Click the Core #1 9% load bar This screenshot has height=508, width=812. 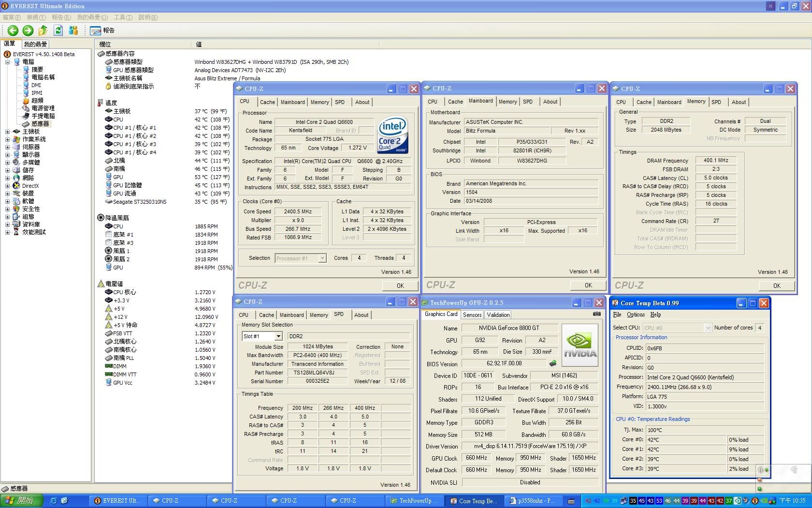pos(745,449)
